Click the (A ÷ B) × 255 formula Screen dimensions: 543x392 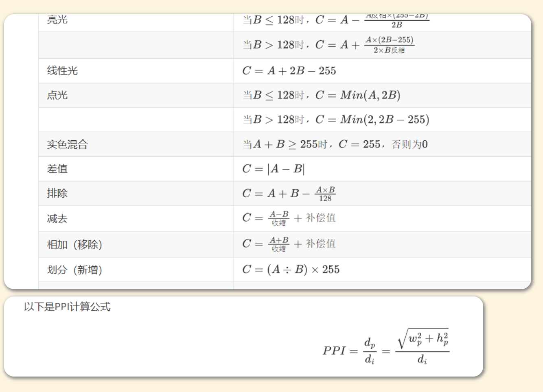(291, 270)
